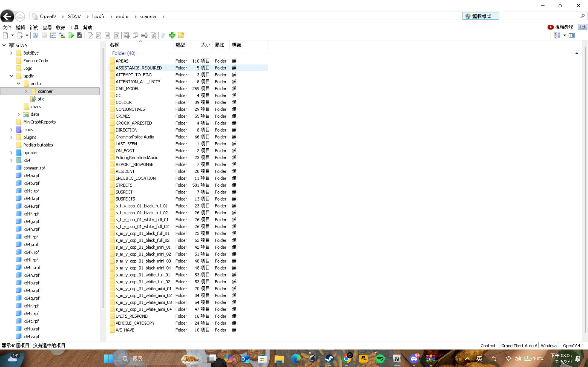Click the search input field
This screenshot has height=367, width=588.
pos(542,16)
